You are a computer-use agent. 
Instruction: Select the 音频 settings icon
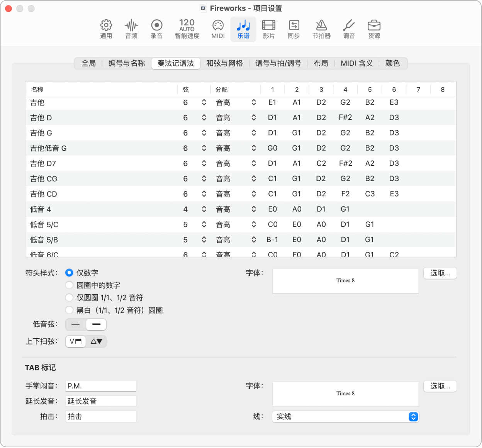click(x=131, y=29)
